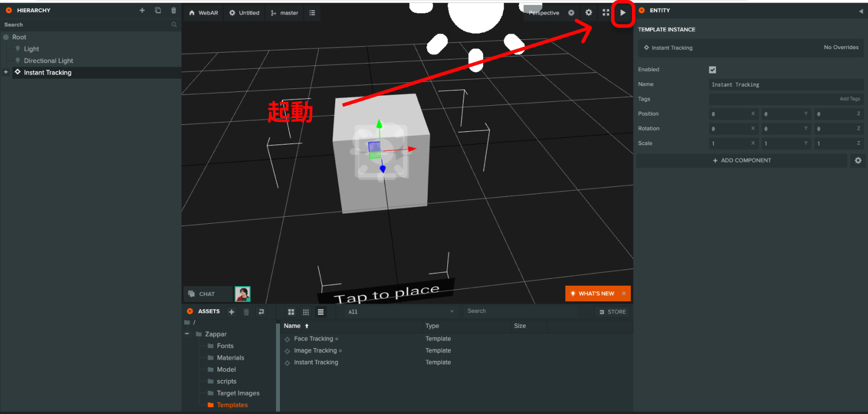
Task: Select Light entity in hierarchy
Action: click(32, 49)
